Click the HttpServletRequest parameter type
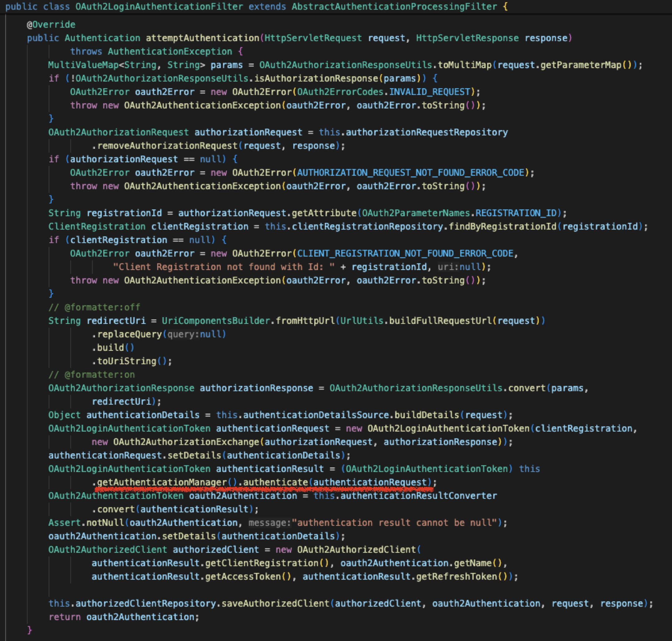Screen dimensions: 672x641 313,38
